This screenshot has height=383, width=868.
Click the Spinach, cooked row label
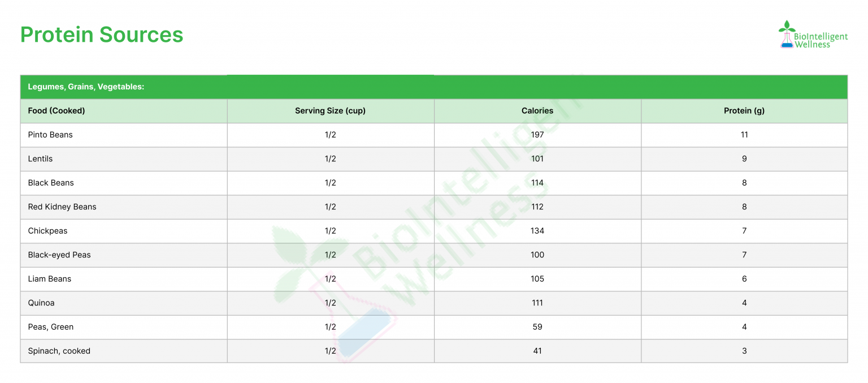coord(59,351)
